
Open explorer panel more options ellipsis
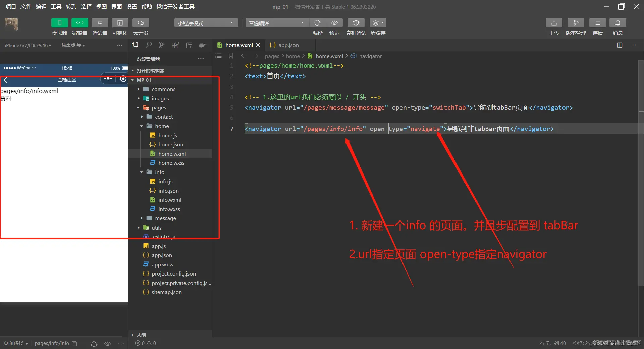pos(201,58)
